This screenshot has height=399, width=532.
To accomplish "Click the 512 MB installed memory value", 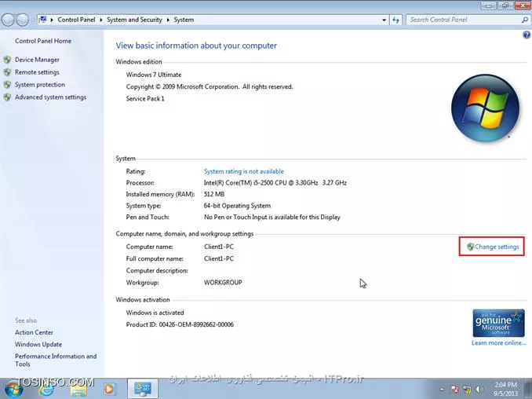I will click(x=214, y=194).
